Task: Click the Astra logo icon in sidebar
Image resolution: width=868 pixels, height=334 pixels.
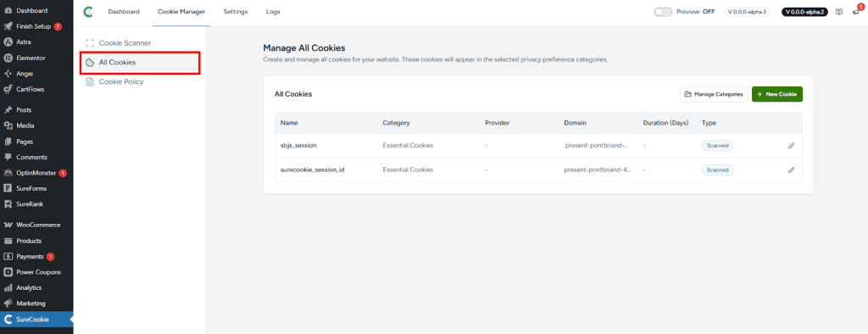Action: point(8,42)
